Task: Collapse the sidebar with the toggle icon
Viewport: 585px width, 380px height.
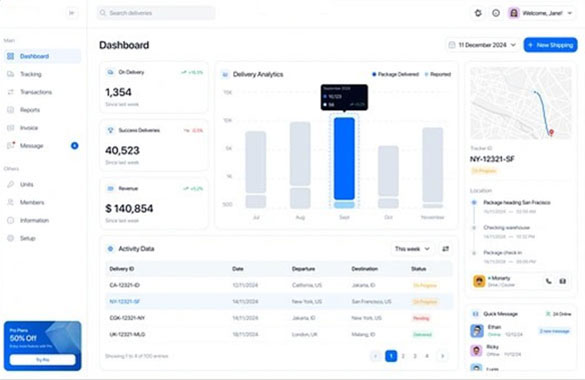Action: [x=71, y=13]
